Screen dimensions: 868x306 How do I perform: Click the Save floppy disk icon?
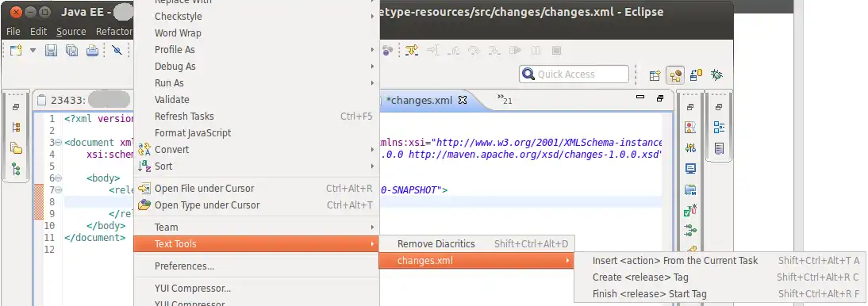52,51
